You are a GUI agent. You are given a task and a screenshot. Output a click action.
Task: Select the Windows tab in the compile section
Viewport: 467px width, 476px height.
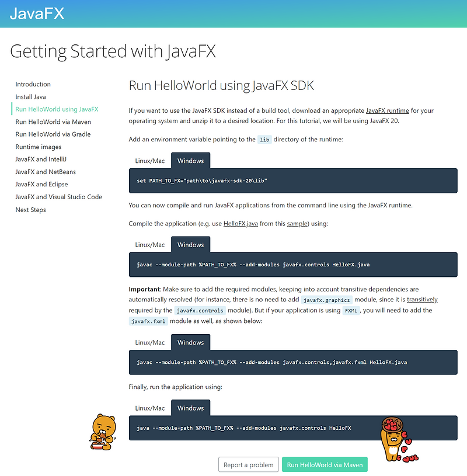(x=190, y=244)
